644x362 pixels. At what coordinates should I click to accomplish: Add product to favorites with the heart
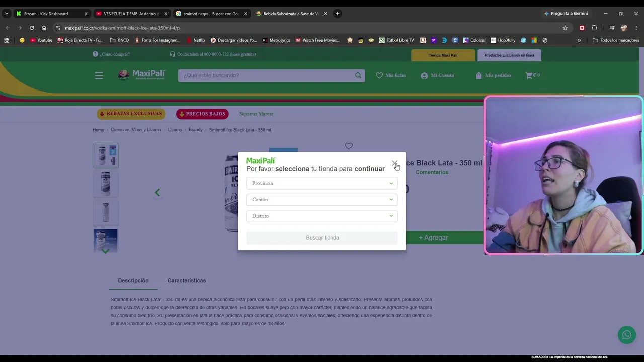pyautogui.click(x=349, y=146)
